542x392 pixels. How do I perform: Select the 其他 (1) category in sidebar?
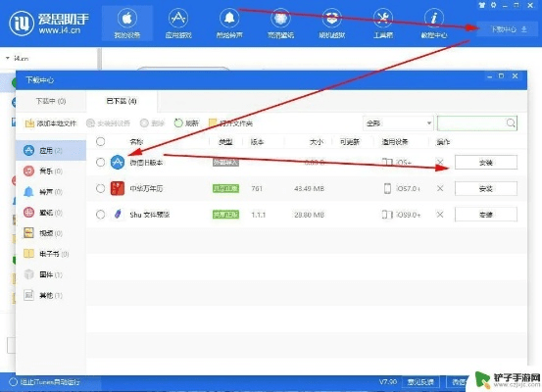coord(51,296)
